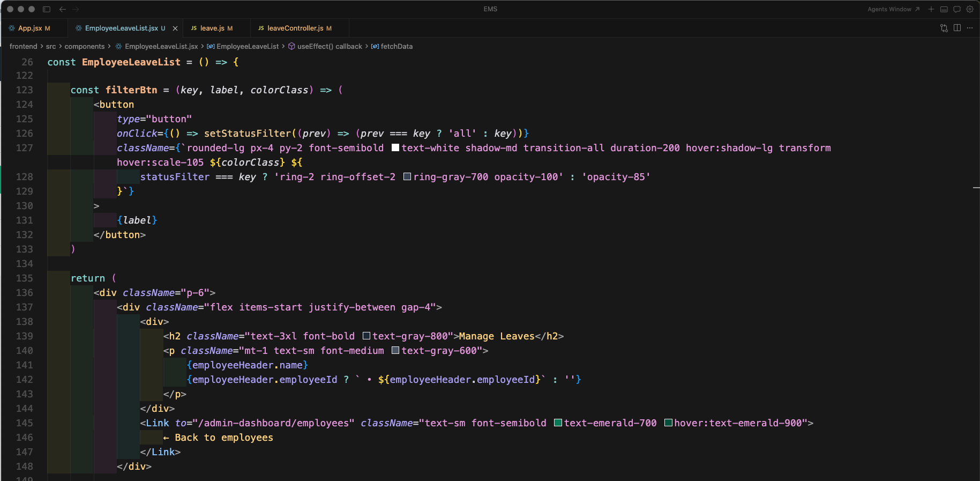980x481 pixels.
Task: Click the plus icon in title bar
Action: click(931, 9)
